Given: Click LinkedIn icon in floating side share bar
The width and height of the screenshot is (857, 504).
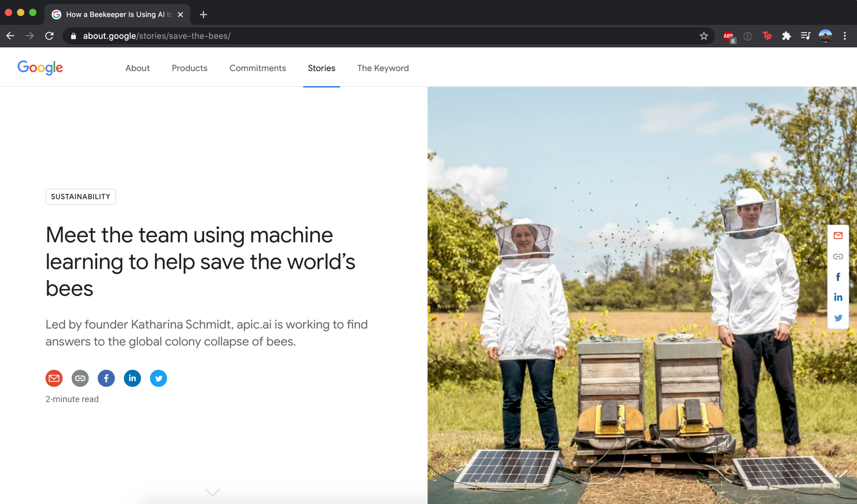Looking at the screenshot, I should [838, 297].
